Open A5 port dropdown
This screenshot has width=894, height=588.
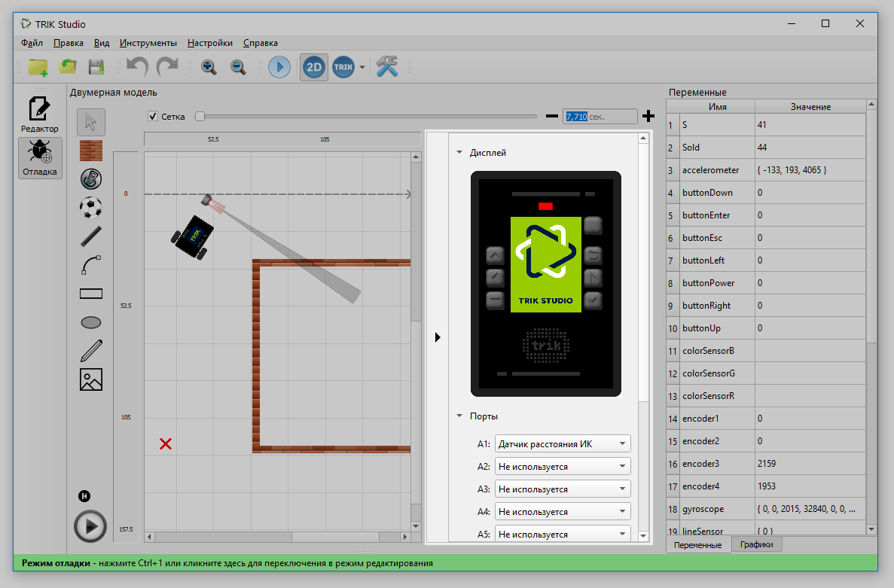563,534
